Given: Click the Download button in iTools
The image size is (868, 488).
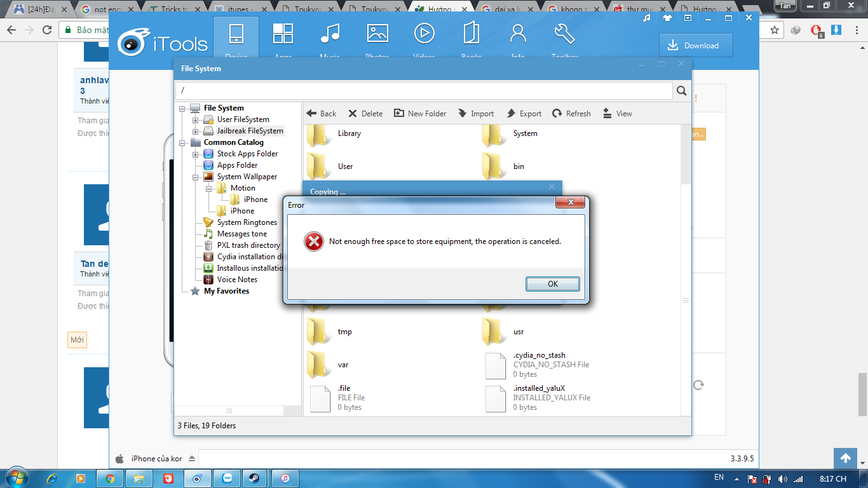Looking at the screenshot, I should (x=695, y=46).
